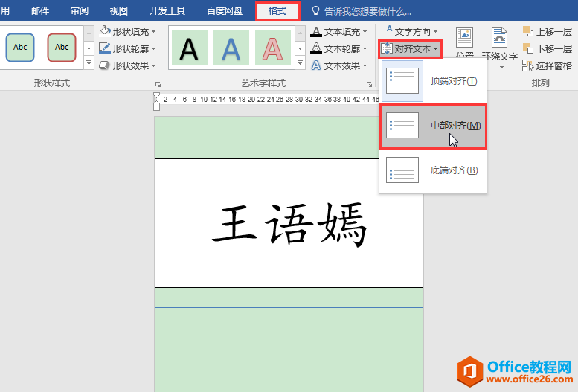This screenshot has height=392, width=578.
Task: Open 文字方向 text direction menu
Action: tap(409, 32)
